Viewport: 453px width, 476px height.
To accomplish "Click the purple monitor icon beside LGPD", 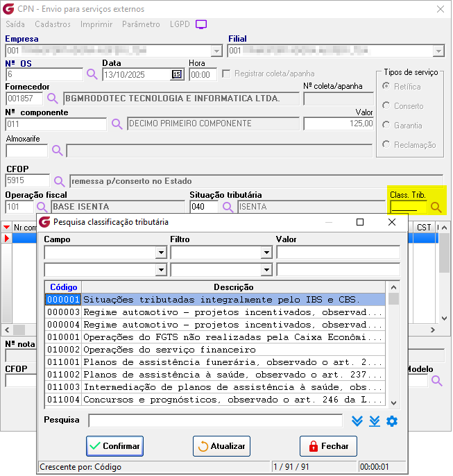I will [x=201, y=24].
